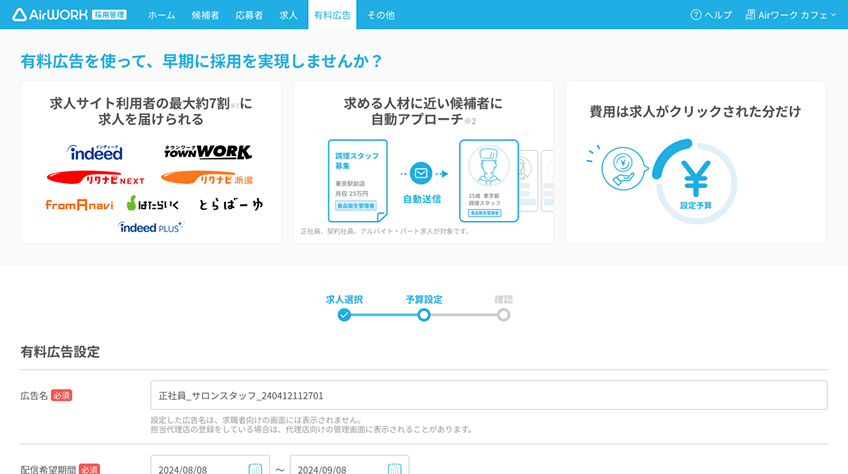848x474 pixels.
Task: Click the 求人選択 completed step marker
Action: coord(344,315)
